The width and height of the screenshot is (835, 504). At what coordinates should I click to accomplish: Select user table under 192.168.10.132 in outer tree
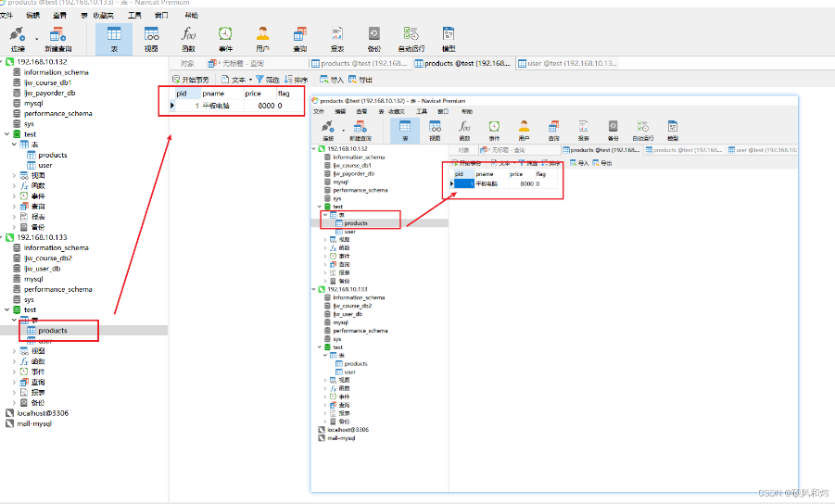45,165
